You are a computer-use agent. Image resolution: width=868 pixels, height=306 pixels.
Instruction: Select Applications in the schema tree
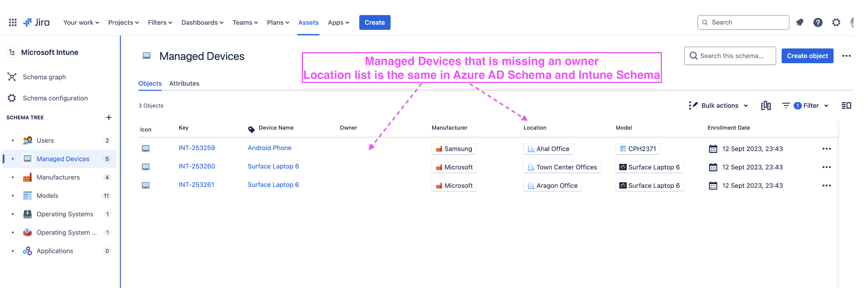[x=60, y=251]
